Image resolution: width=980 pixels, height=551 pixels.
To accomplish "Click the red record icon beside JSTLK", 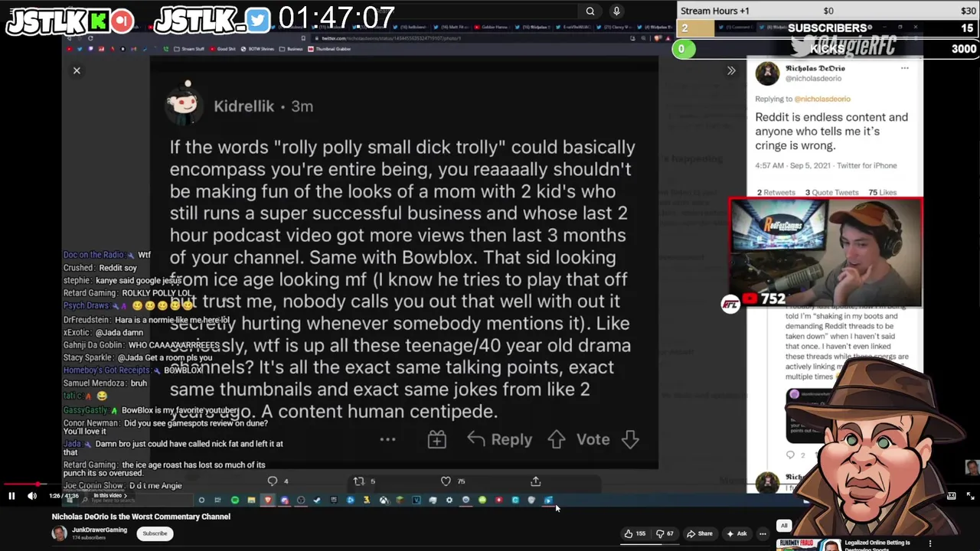I will coord(122,21).
